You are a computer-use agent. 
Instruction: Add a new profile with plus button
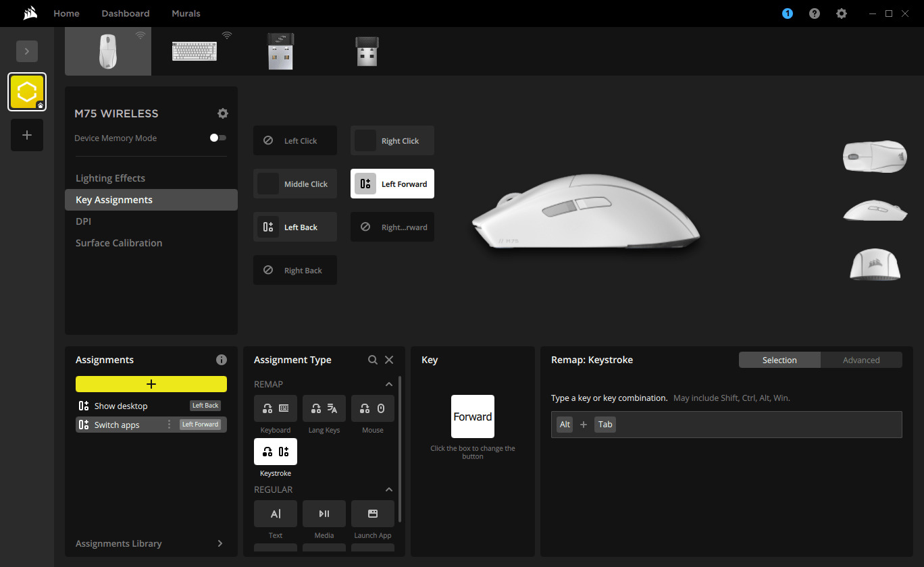point(27,135)
